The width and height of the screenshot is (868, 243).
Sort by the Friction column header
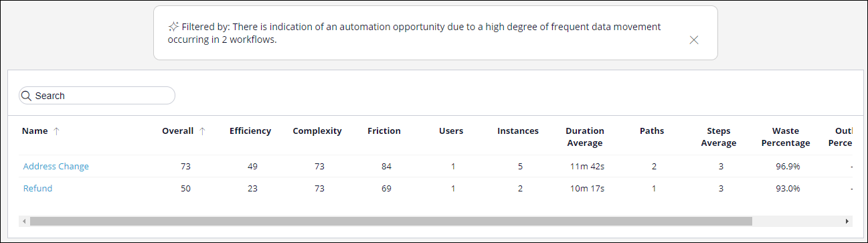tap(384, 131)
